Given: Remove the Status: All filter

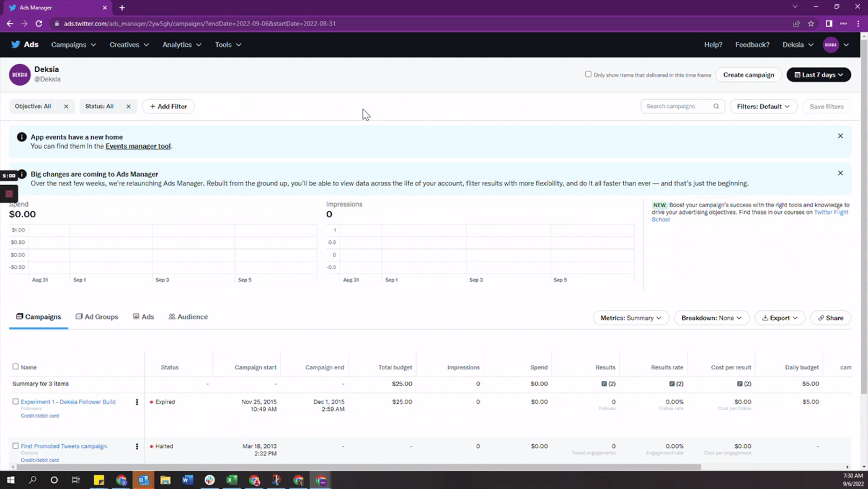Looking at the screenshot, I should point(128,107).
